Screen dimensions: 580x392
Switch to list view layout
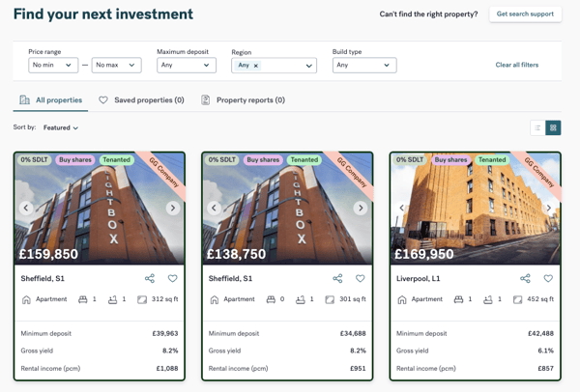coord(537,127)
